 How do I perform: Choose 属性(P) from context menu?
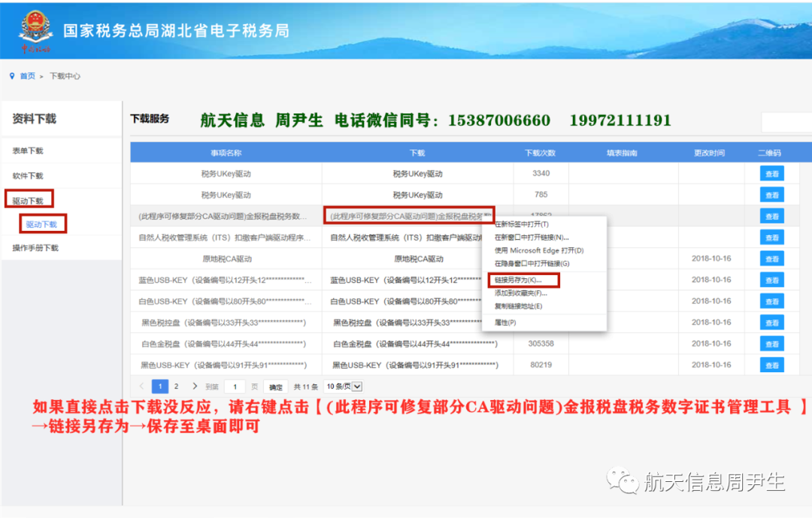[505, 323]
